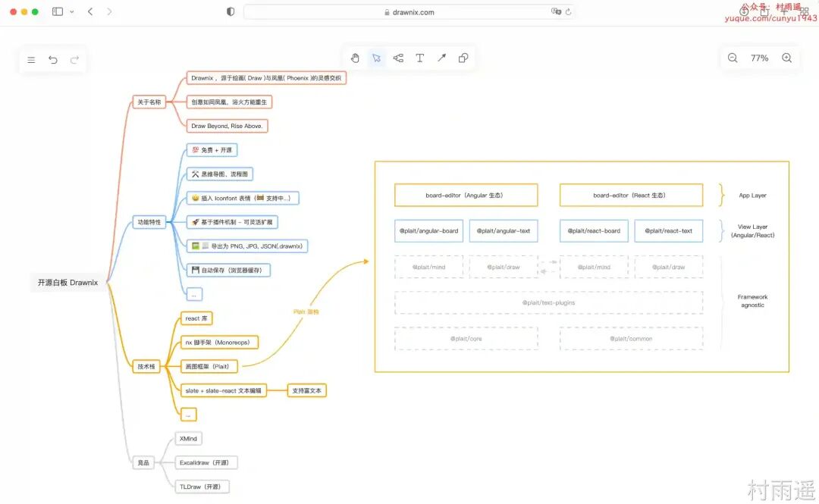Select the board-editor (React 生态) box

click(x=631, y=195)
